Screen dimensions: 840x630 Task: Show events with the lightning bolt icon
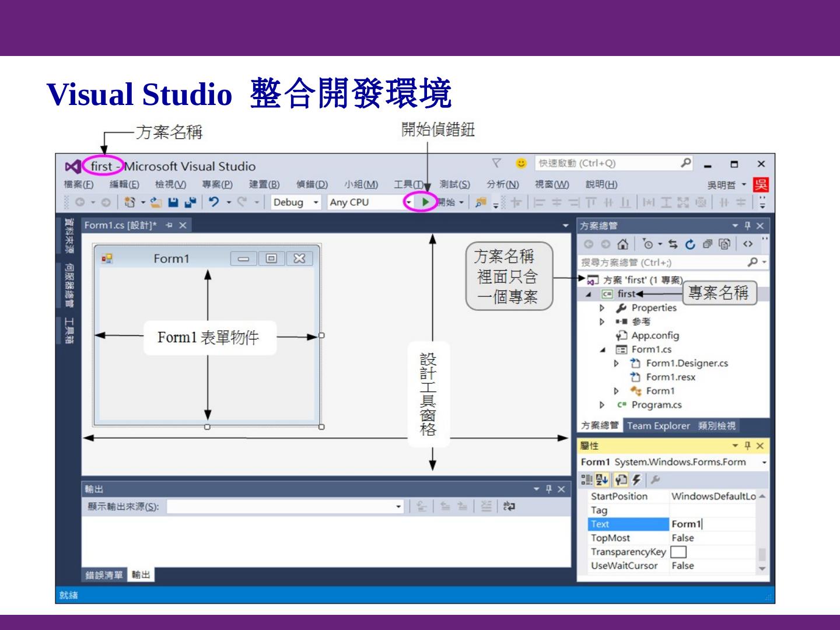pyautogui.click(x=636, y=480)
